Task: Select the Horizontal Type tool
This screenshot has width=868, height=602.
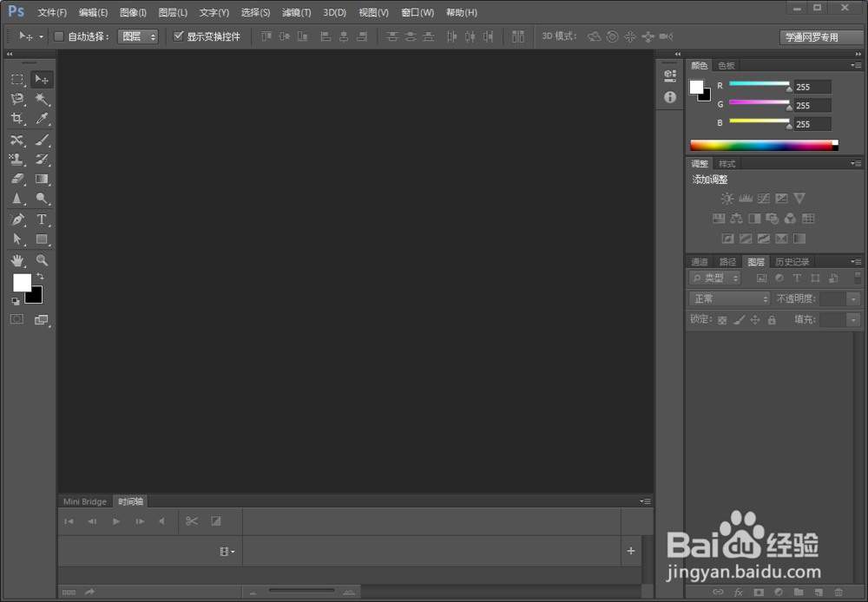Action: tap(42, 219)
